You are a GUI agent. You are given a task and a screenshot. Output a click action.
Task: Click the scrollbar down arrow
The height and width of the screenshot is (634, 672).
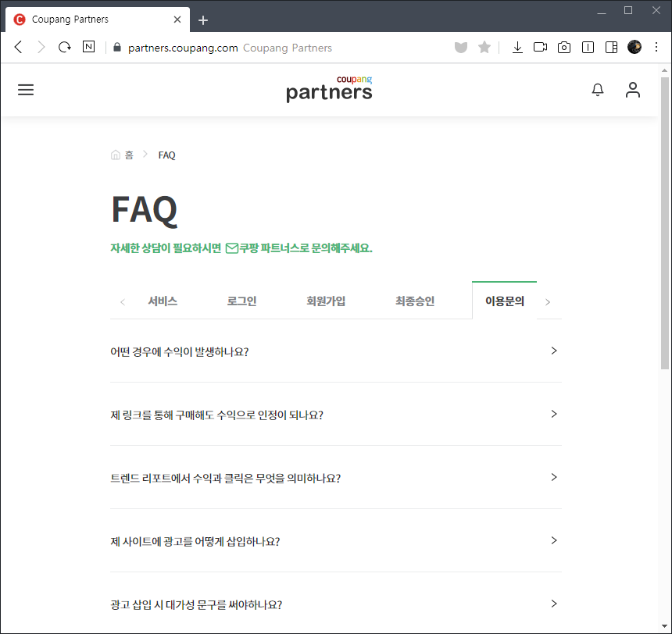[x=665, y=627]
